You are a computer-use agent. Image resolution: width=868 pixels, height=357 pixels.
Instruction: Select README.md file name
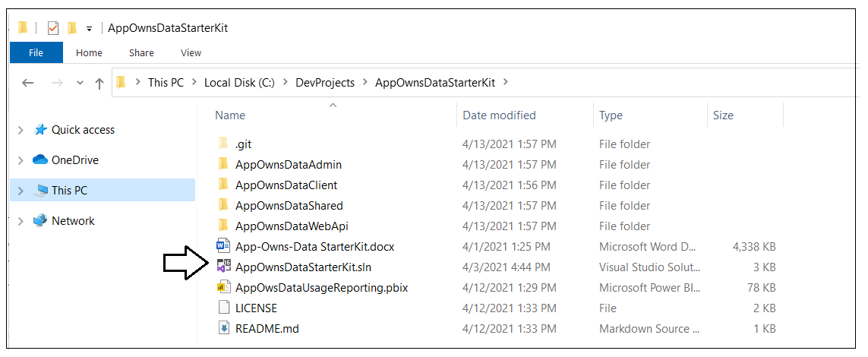pos(267,328)
